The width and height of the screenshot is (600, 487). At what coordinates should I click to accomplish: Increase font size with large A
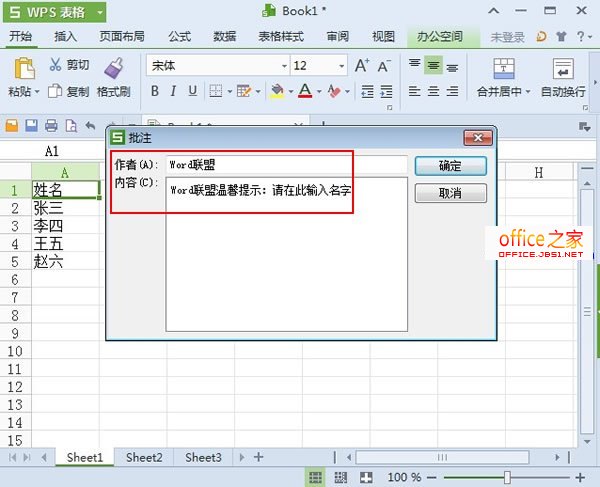click(362, 66)
